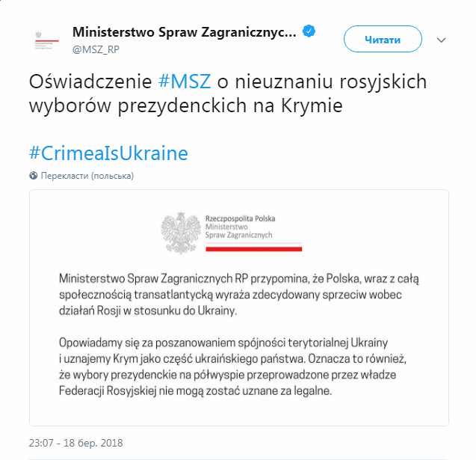Click the tweet text Oświadczenie
The image size is (476, 460).
90,82
